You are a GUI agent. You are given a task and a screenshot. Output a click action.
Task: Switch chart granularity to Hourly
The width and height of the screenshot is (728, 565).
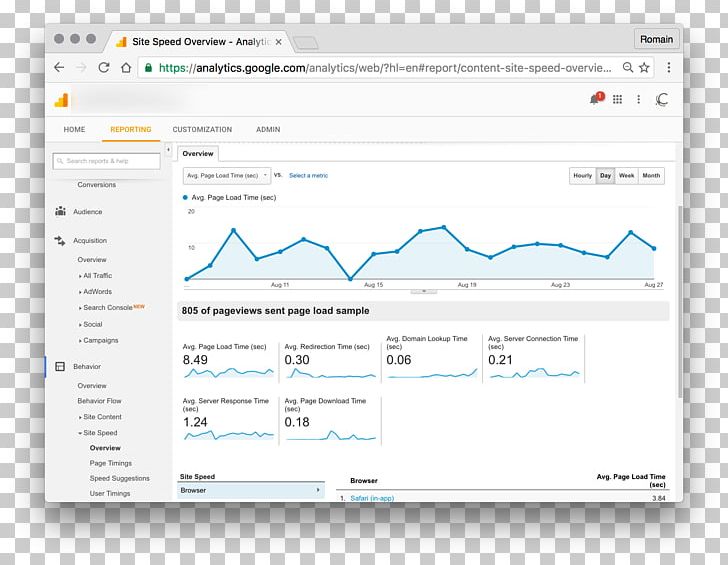point(582,176)
